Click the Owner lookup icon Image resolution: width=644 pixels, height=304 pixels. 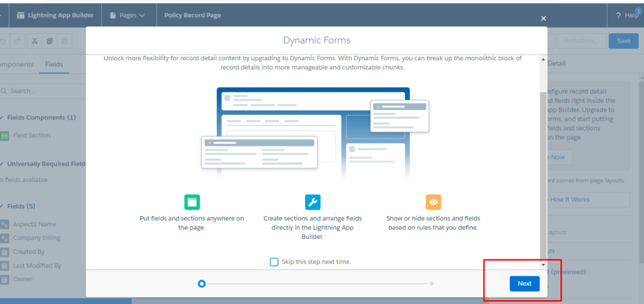[4, 280]
